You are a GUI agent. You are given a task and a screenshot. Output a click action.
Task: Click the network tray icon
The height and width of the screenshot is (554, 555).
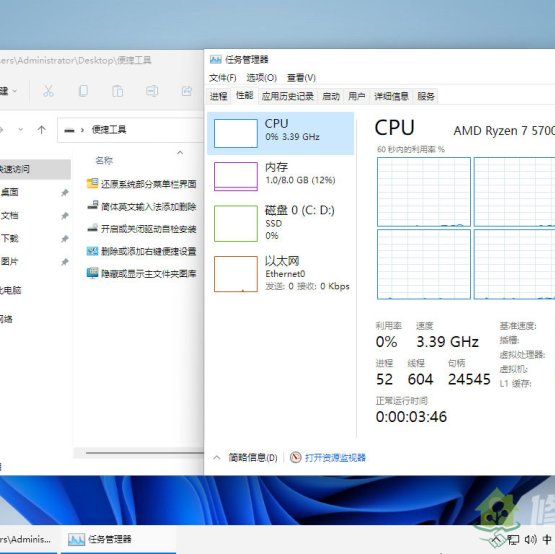pos(513,540)
